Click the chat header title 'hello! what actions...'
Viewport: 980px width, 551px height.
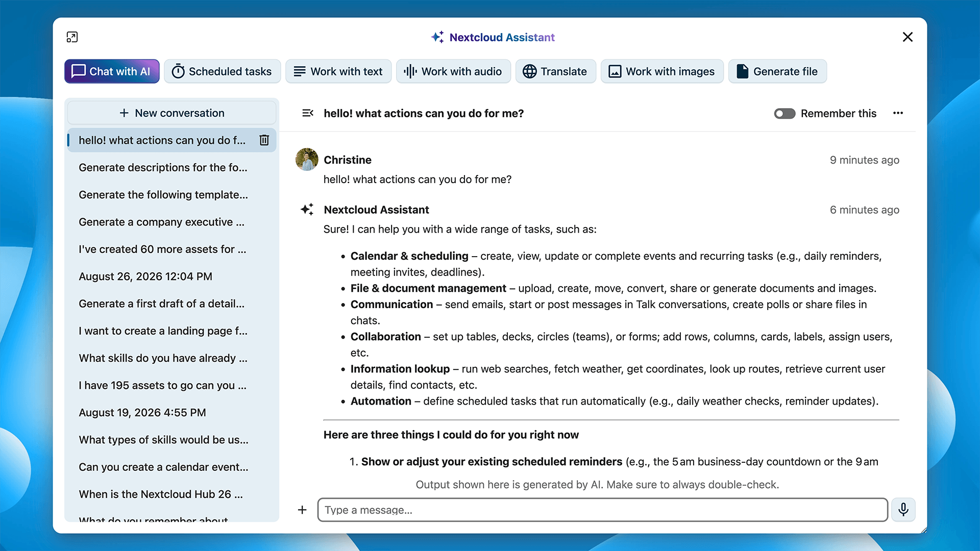424,113
